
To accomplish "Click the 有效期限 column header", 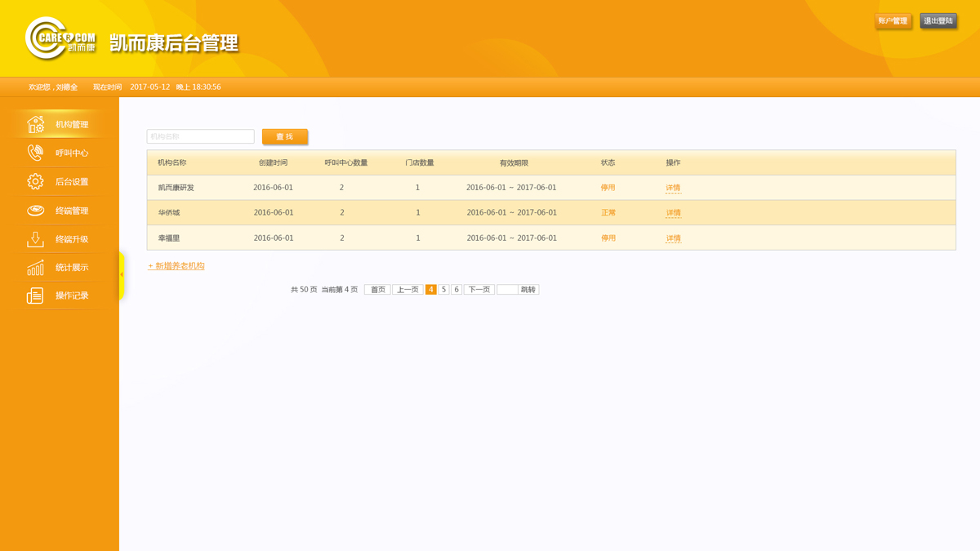I will point(514,163).
